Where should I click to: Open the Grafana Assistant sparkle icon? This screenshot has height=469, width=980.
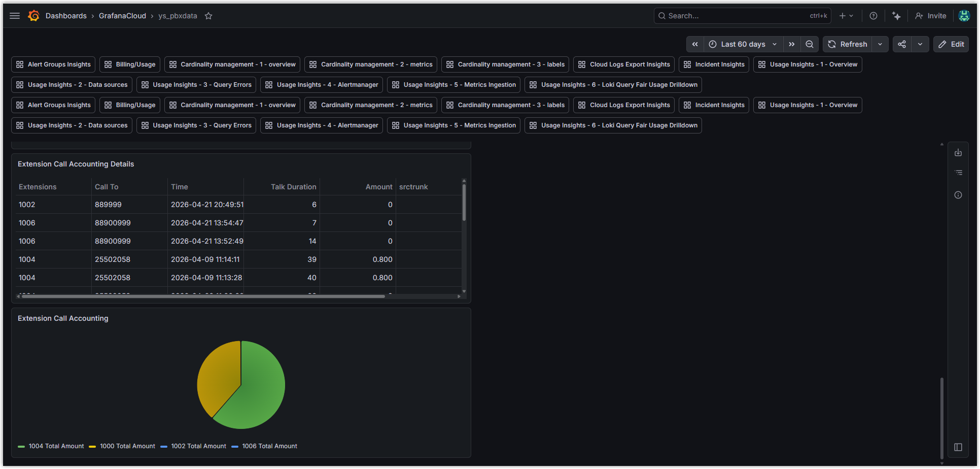896,16
